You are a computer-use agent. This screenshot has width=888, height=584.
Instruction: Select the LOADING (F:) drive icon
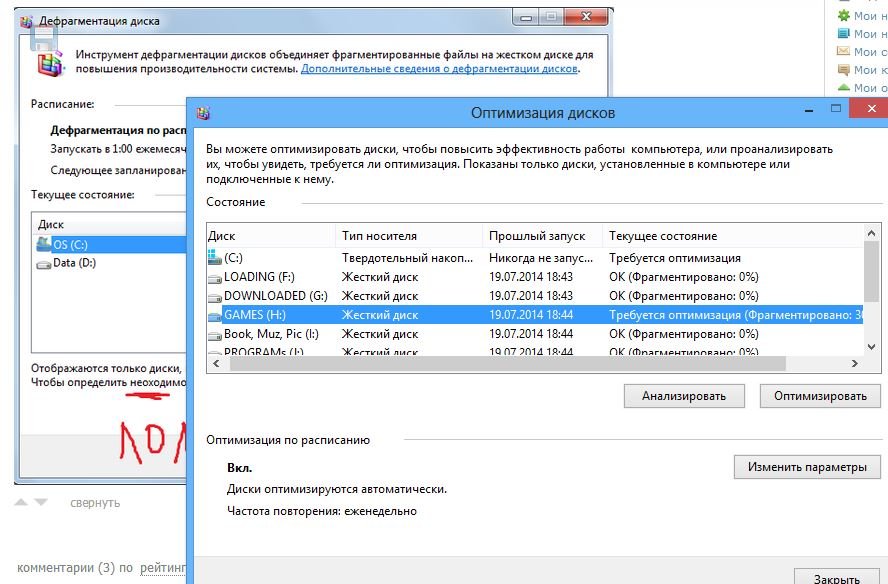[214, 277]
